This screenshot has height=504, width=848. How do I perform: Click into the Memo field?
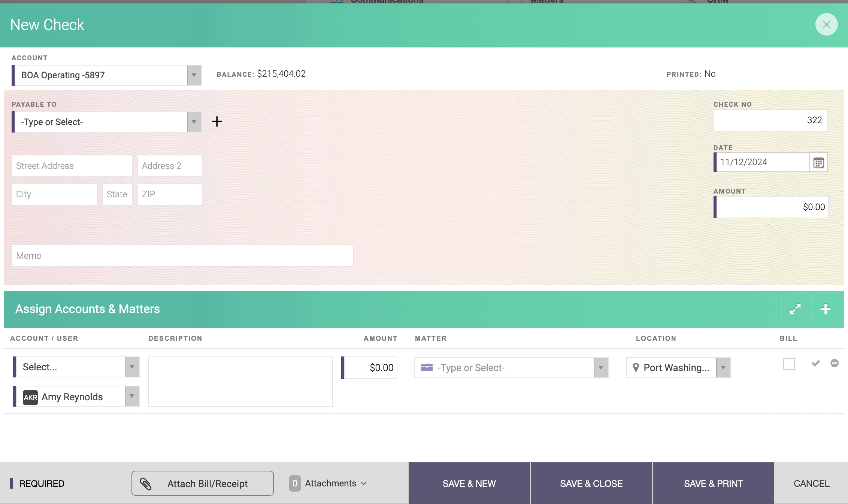point(183,256)
